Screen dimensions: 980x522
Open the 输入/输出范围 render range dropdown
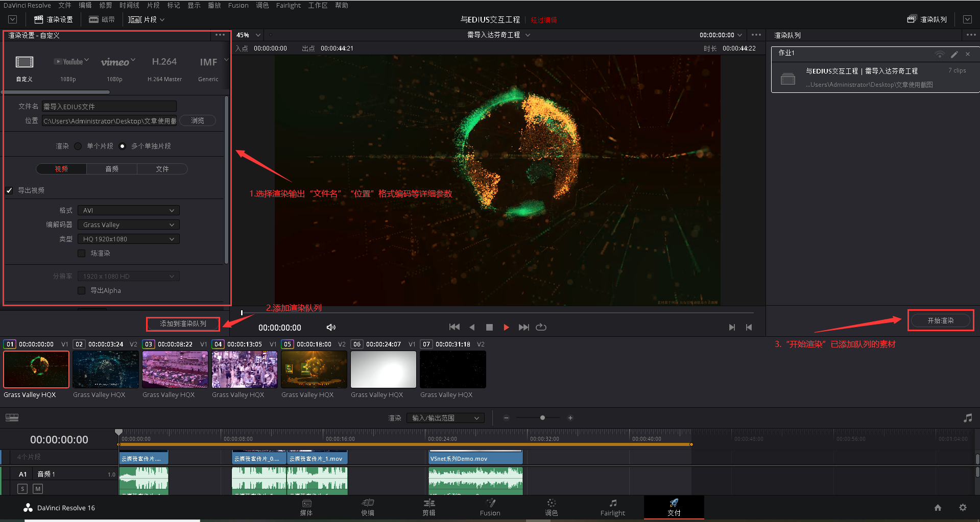coord(445,418)
